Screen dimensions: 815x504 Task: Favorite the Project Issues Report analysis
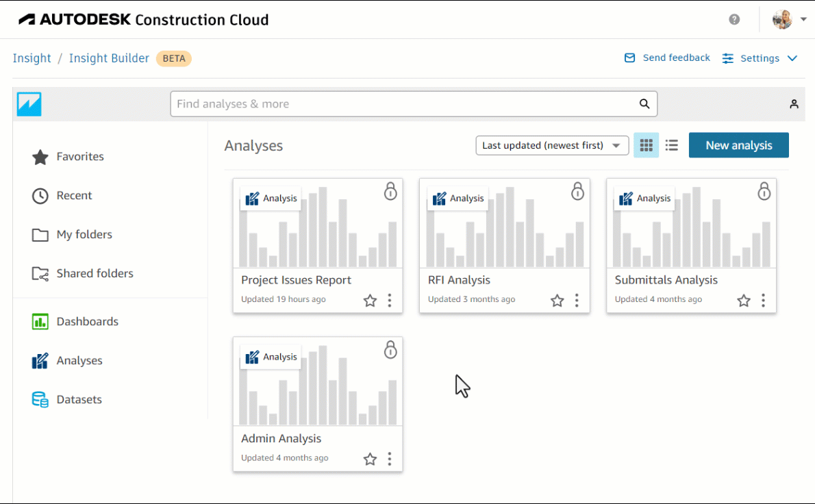point(370,300)
